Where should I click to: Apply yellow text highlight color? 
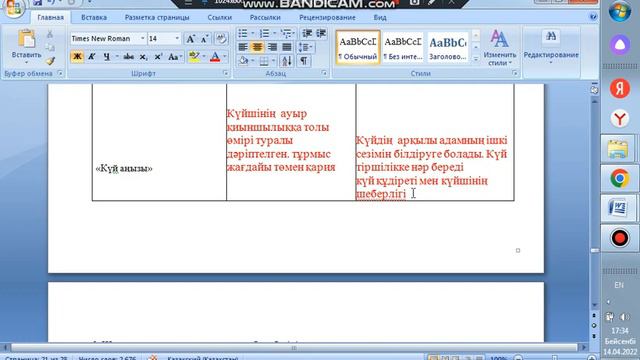(x=194, y=57)
